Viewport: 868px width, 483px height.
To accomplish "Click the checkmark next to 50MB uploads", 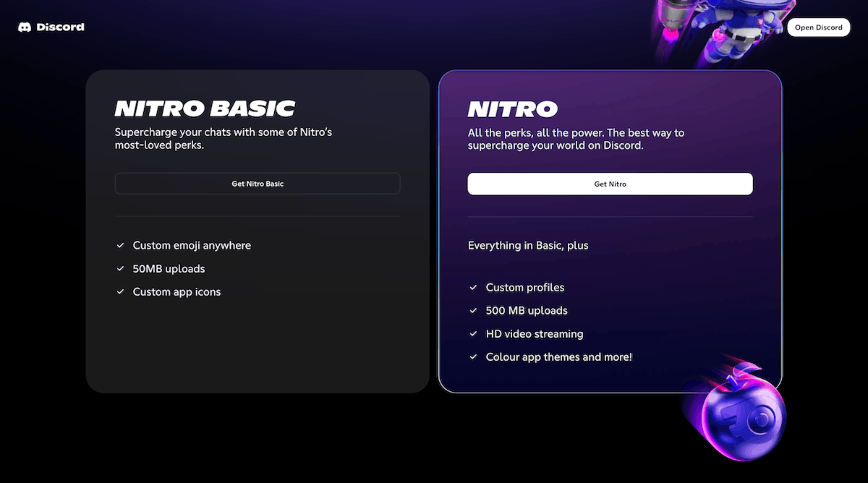I will [x=120, y=269].
